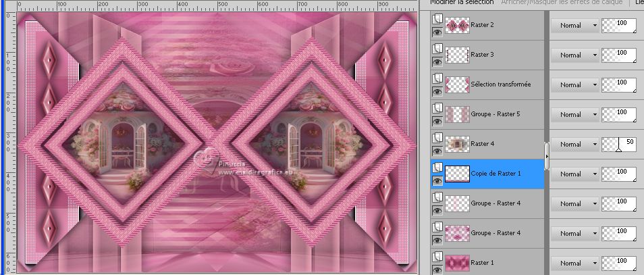The height and width of the screenshot is (275, 644).
Task: Click the Modifier la sélection tab
Action: pyautogui.click(x=462, y=3)
